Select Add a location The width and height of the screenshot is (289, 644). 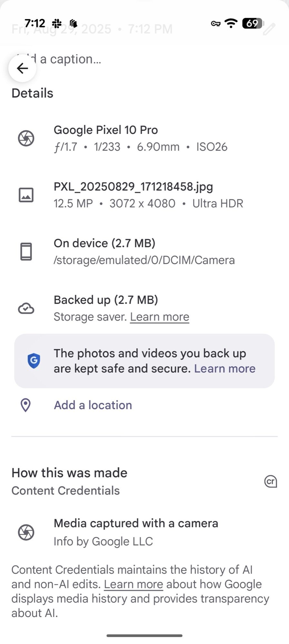coord(93,405)
